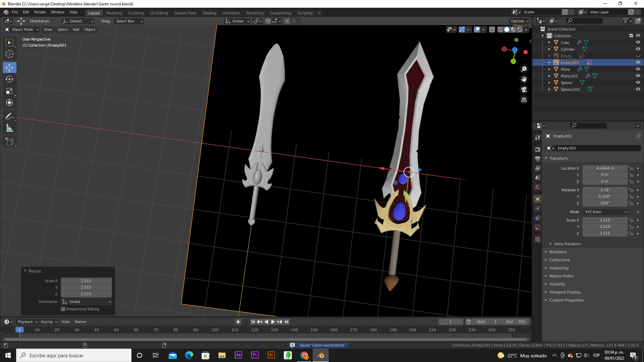Screen dimensions: 644x362
Task: Hide Sphere.001 in the outliner
Action: 638,89
